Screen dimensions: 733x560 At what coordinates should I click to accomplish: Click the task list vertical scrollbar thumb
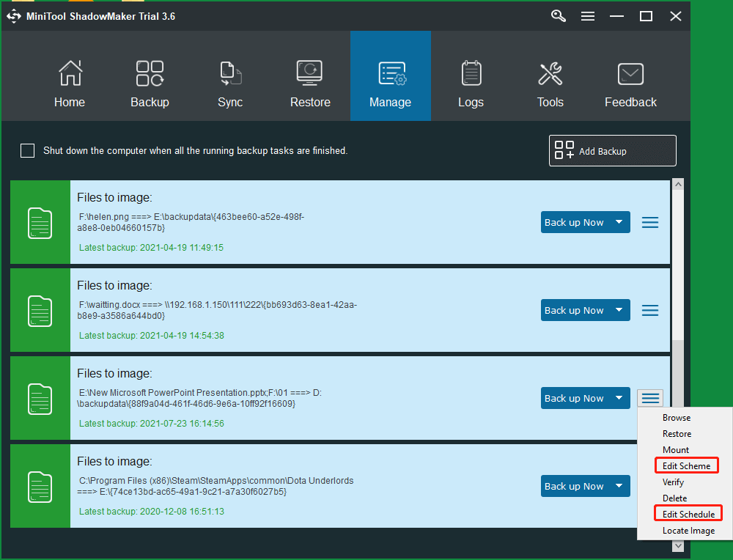coord(678,265)
